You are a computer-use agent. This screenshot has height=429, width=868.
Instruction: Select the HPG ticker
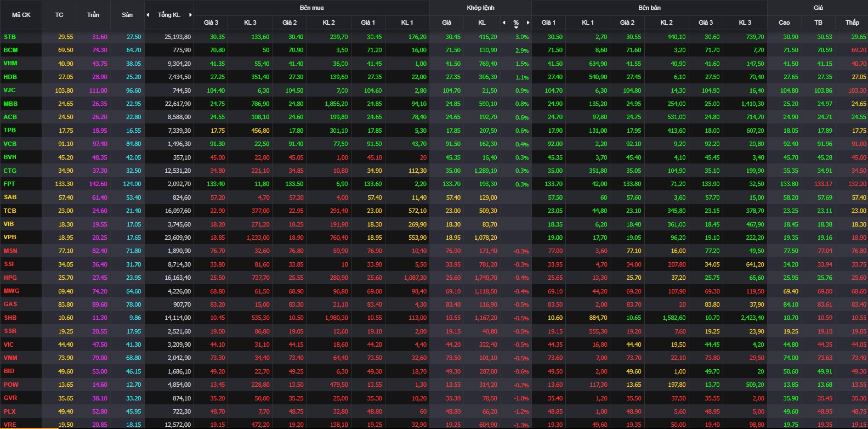[x=10, y=278]
